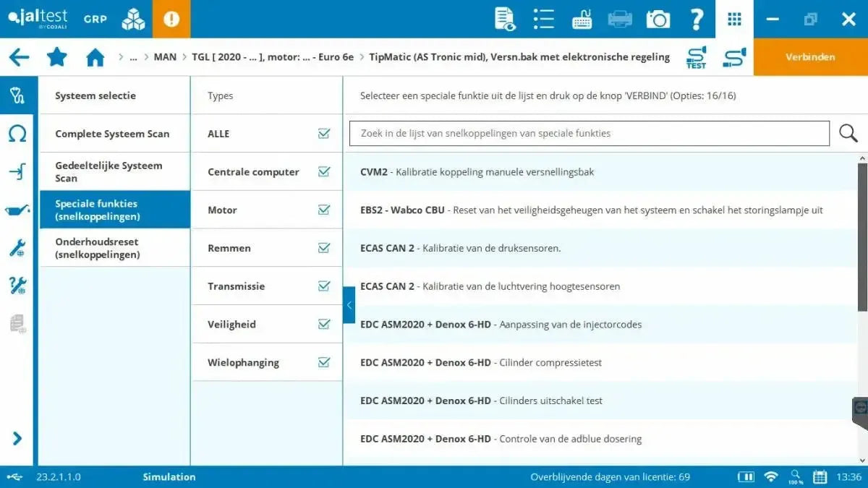Expand the bottom sidebar arrow
The image size is (868, 488).
(x=17, y=439)
